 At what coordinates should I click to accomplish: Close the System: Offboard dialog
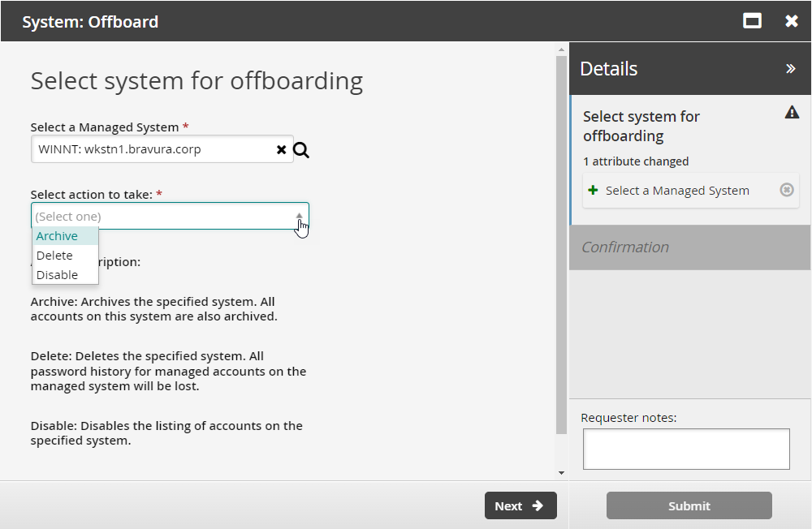(x=792, y=21)
